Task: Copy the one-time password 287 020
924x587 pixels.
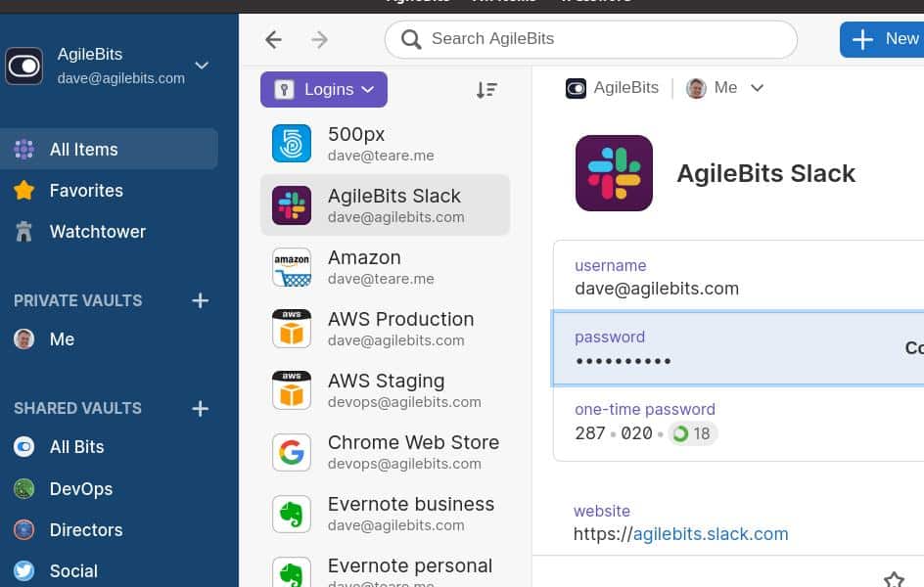Action: [614, 433]
